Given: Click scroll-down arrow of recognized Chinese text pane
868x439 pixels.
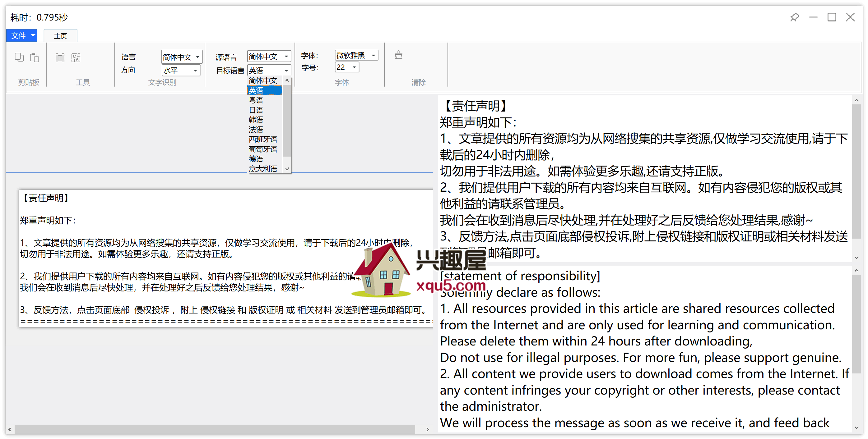Looking at the screenshot, I should [856, 258].
